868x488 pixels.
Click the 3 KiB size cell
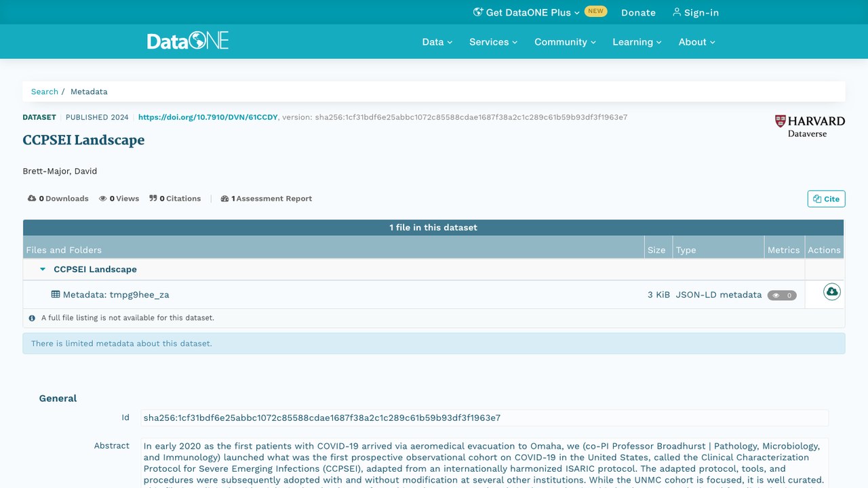point(658,295)
